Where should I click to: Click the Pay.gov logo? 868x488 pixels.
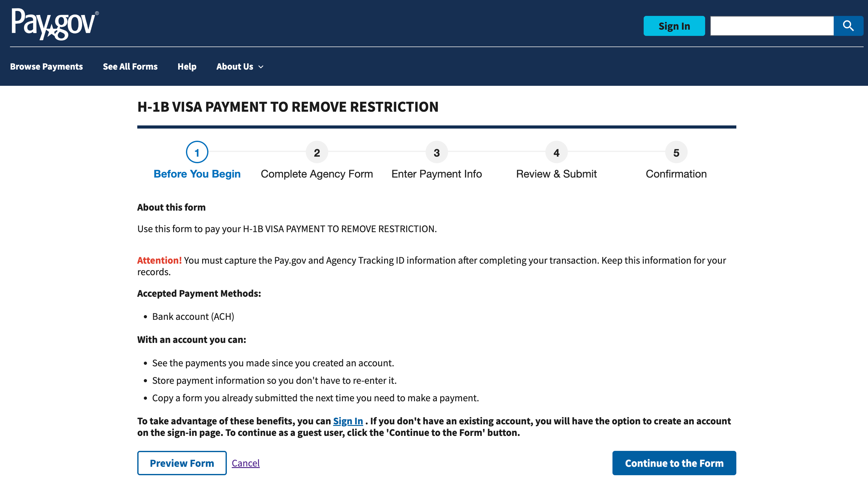coord(55,24)
